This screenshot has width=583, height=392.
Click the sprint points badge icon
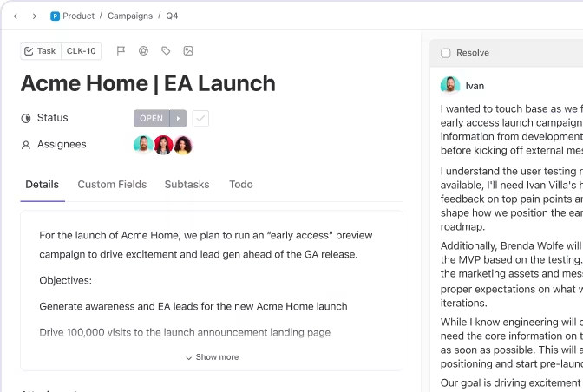tap(143, 50)
